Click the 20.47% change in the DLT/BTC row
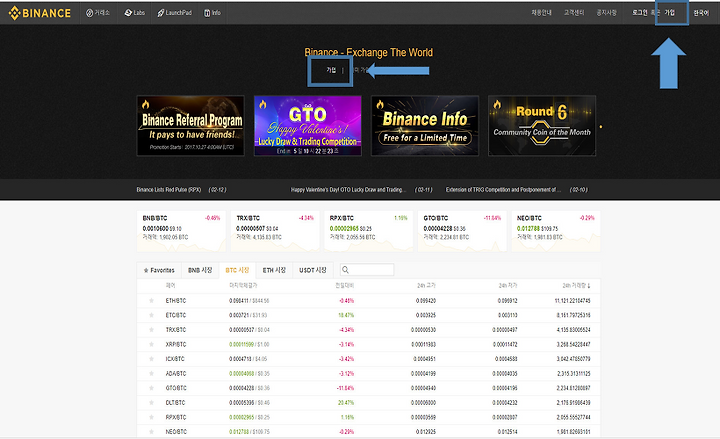Image resolution: width=720 pixels, height=439 pixels. point(346,403)
